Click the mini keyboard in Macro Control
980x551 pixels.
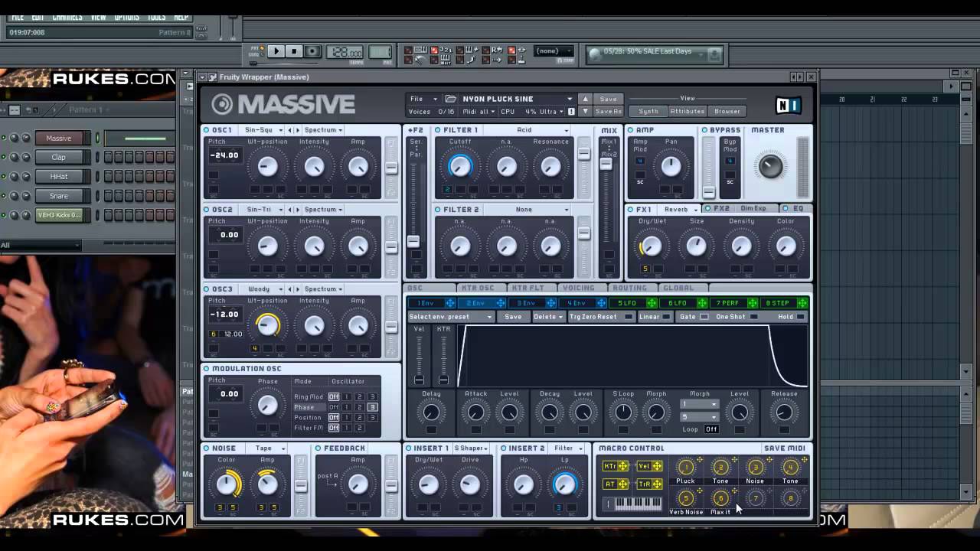point(638,504)
